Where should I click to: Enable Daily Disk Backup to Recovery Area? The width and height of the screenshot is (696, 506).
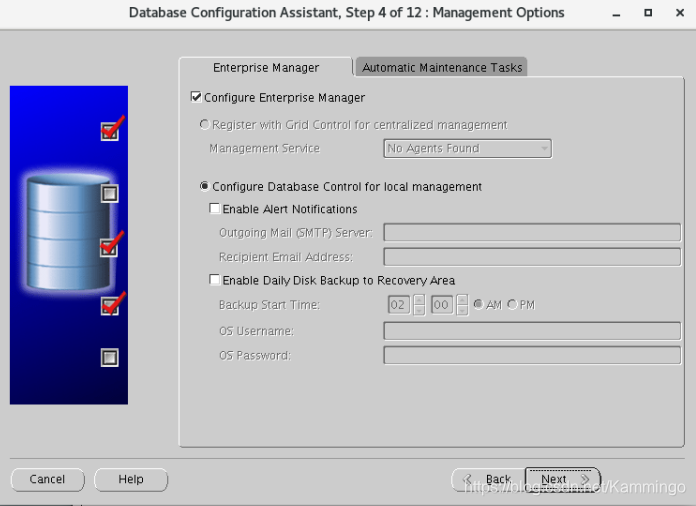pyautogui.click(x=214, y=280)
